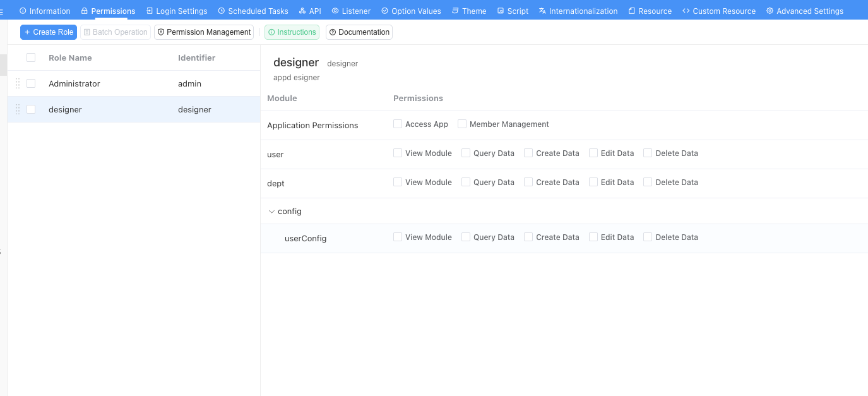The image size is (868, 396).
Task: Open the Theme tab
Action: click(468, 11)
